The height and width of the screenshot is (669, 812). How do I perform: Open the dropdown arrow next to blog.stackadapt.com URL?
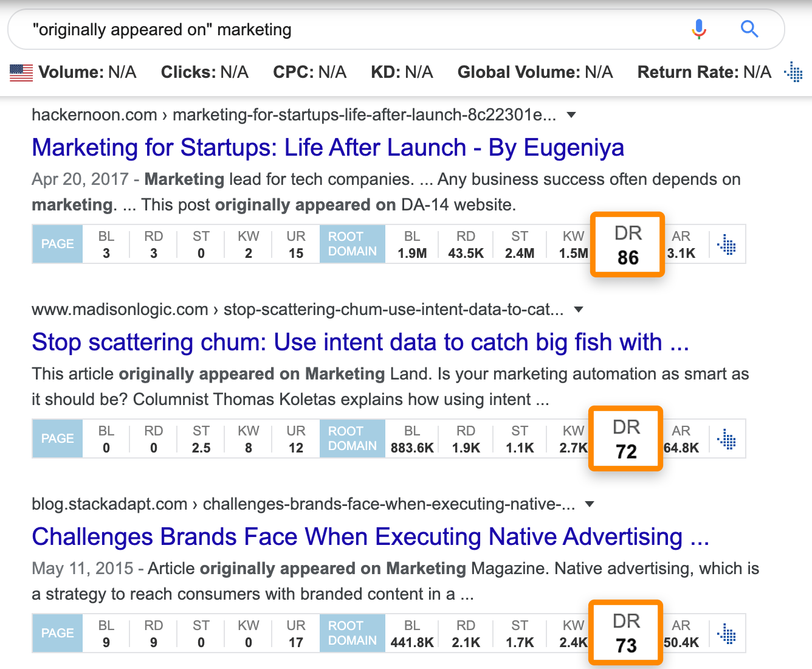[x=589, y=504]
